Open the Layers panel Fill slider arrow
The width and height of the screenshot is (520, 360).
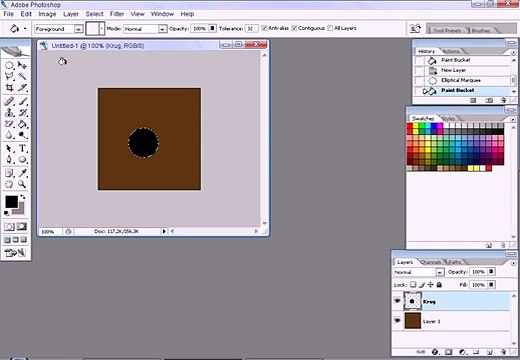pos(491,285)
